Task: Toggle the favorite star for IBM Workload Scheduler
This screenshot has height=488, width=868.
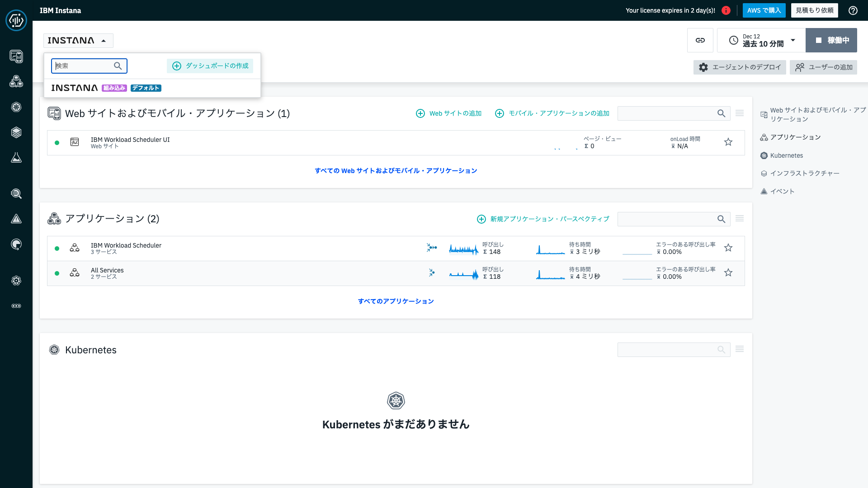Action: [x=728, y=248]
